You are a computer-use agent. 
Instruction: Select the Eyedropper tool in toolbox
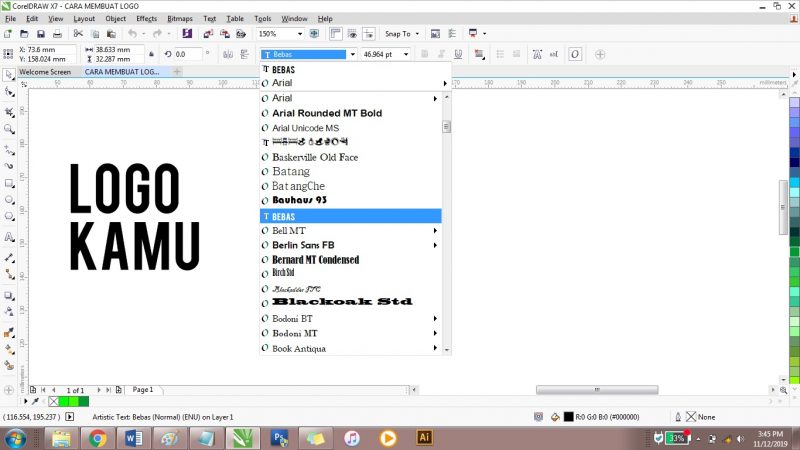click(x=9, y=333)
